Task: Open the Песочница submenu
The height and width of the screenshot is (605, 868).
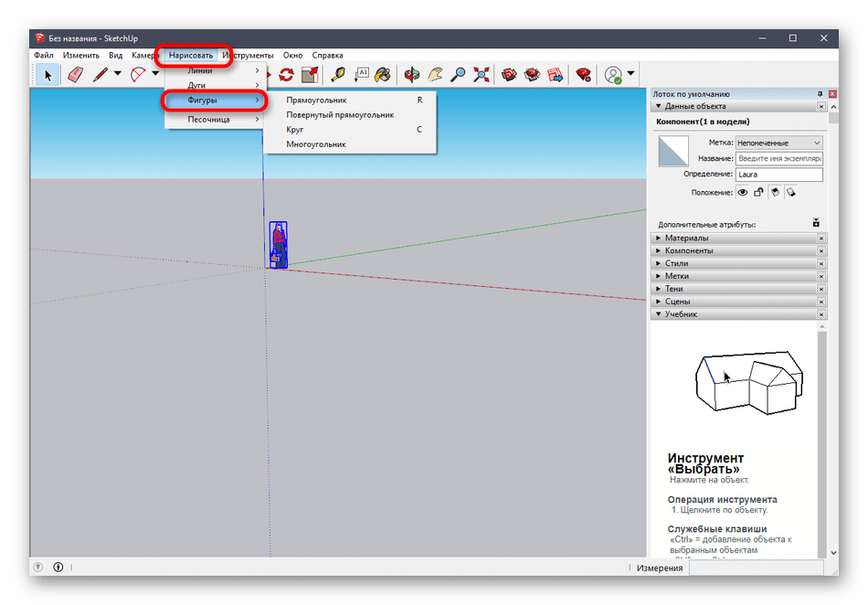Action: click(209, 120)
